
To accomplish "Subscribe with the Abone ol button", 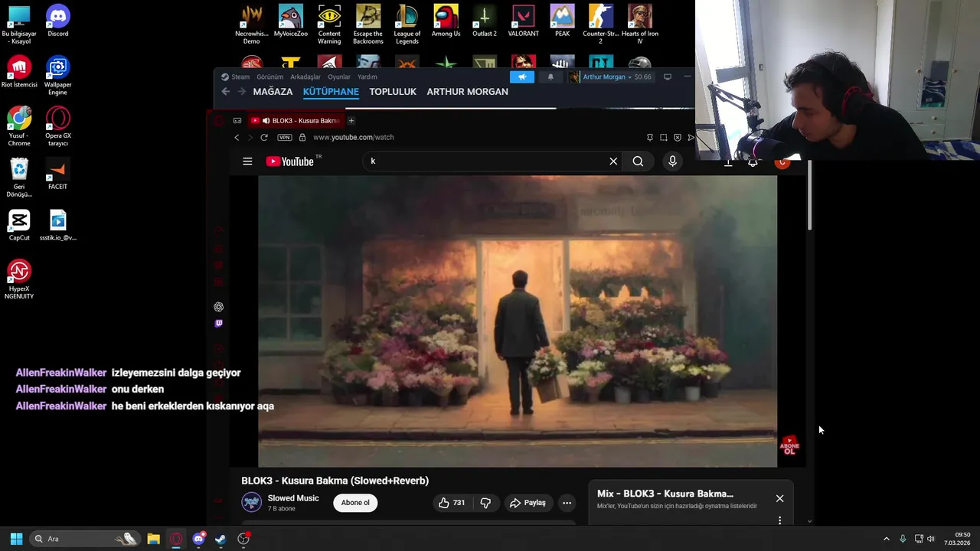I will pyautogui.click(x=355, y=503).
